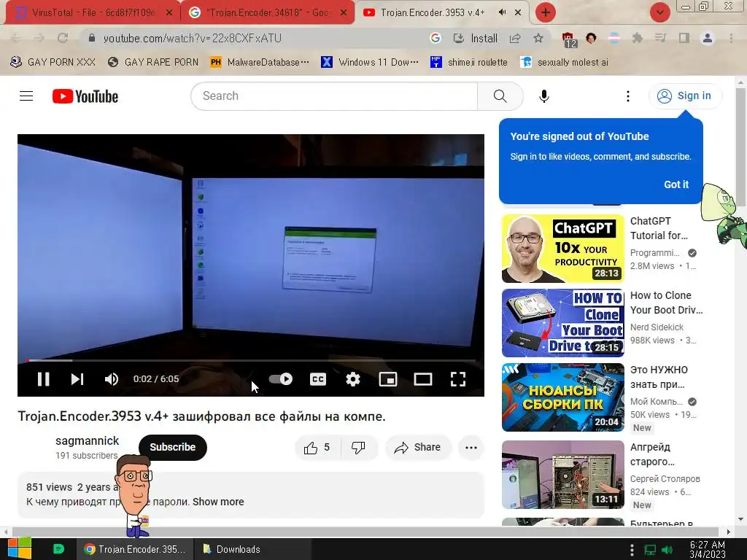Open more actions menu beside Share

(x=471, y=447)
